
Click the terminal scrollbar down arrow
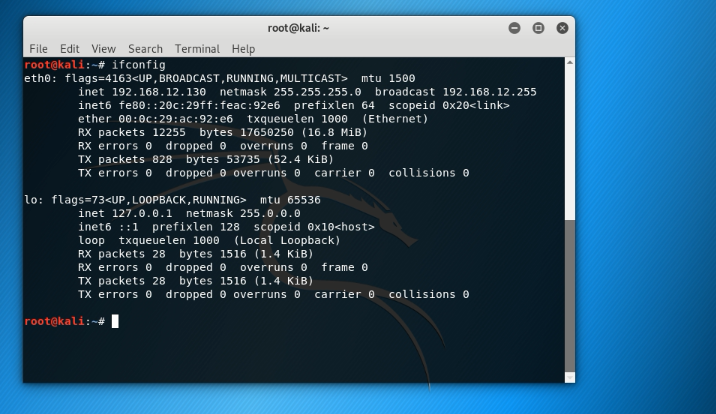click(570, 378)
